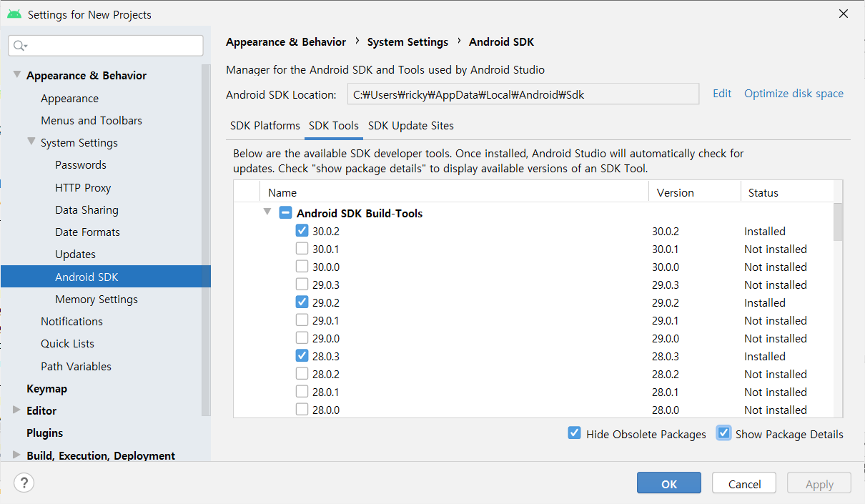Open Notifications settings
This screenshot has width=865, height=504.
pyautogui.click(x=71, y=321)
